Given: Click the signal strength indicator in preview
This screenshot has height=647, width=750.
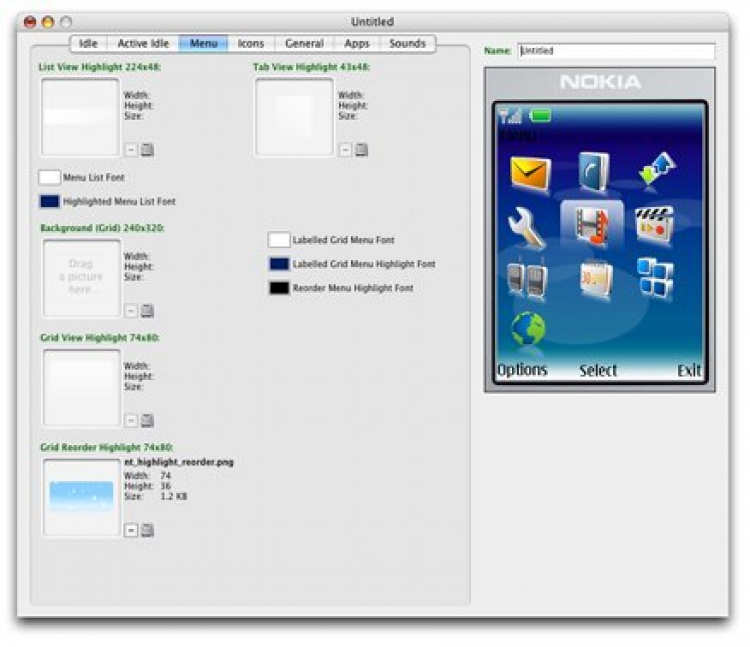Looking at the screenshot, I should 510,116.
